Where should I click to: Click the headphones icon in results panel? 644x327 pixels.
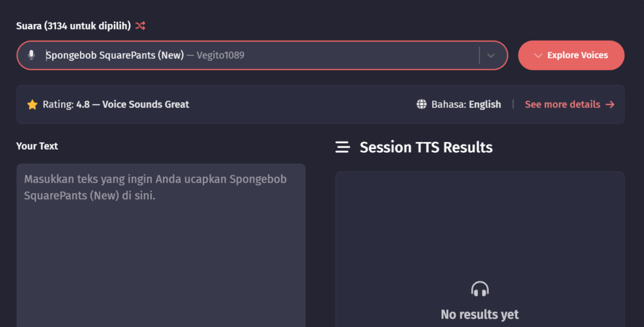480,289
